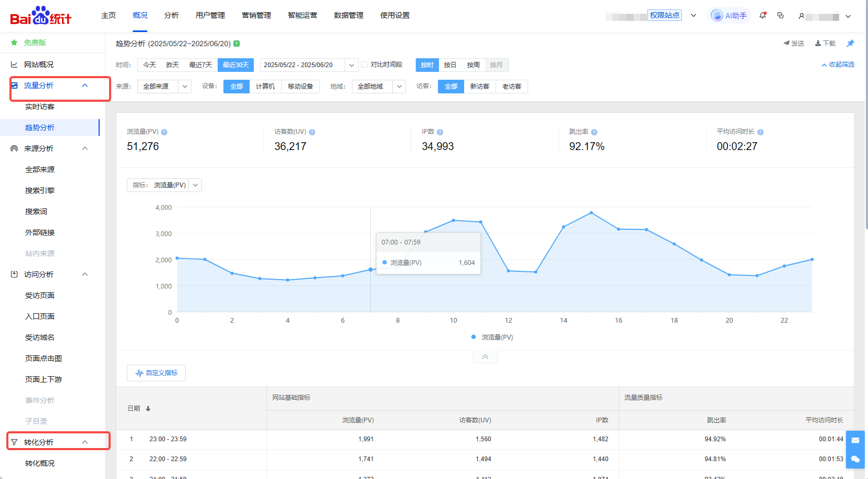Viewport: 868px width, 479px height.
Task: Click the 自定义指标 button
Action: [156, 373]
